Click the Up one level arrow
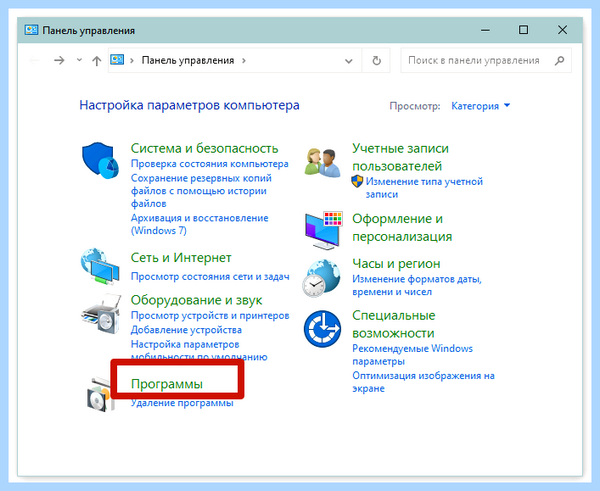The width and height of the screenshot is (600, 491). (x=96, y=60)
